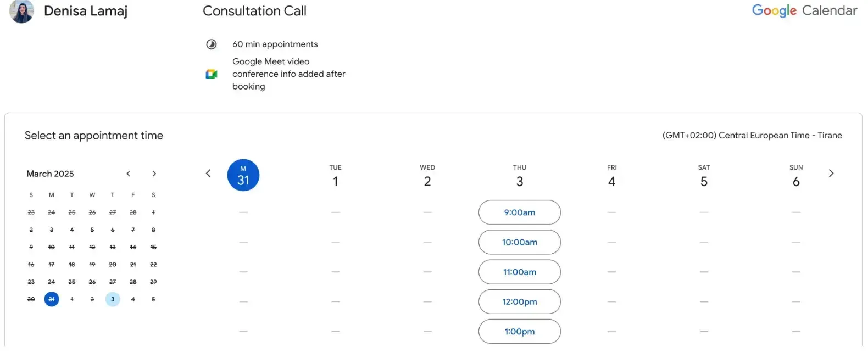
Task: Click the Central European Time timezone text
Action: pyautogui.click(x=752, y=135)
